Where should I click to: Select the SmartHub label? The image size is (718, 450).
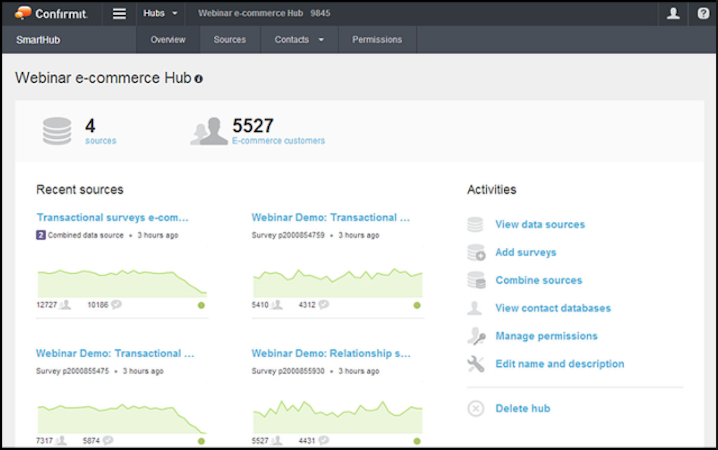(x=38, y=40)
